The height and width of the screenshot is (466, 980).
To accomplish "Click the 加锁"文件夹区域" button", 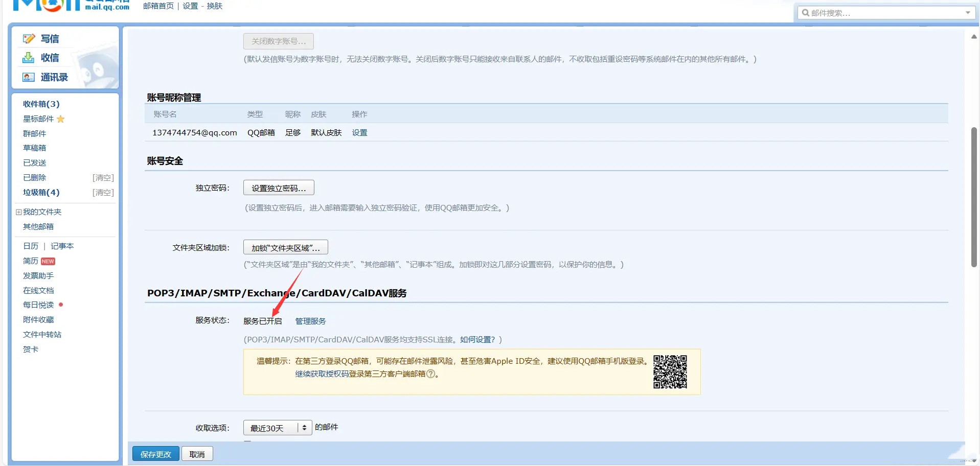I will (285, 248).
